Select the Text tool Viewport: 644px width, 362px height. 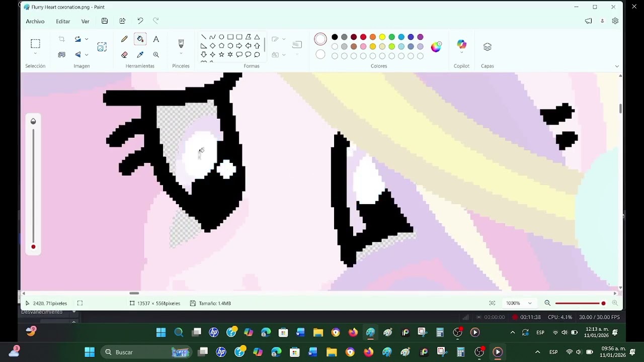pyautogui.click(x=156, y=39)
